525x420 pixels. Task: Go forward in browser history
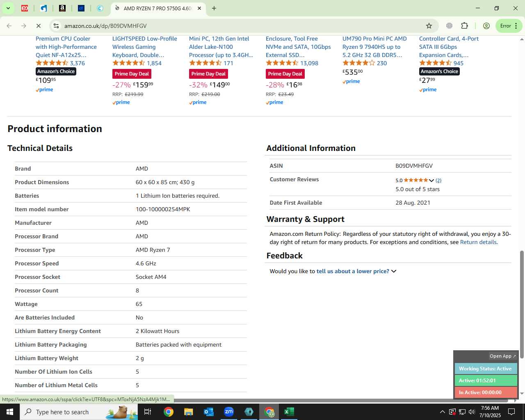(24, 26)
